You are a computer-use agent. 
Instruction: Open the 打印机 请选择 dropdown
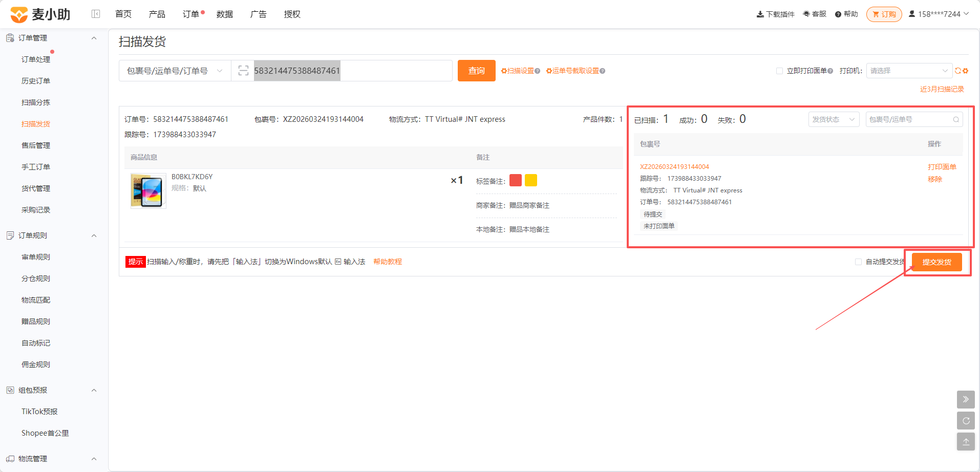click(x=909, y=71)
